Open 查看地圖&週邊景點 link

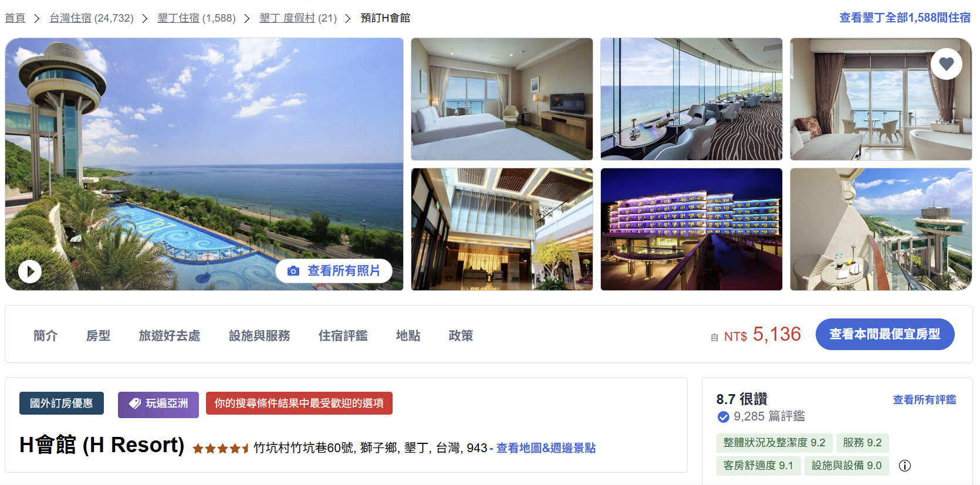click(x=546, y=448)
